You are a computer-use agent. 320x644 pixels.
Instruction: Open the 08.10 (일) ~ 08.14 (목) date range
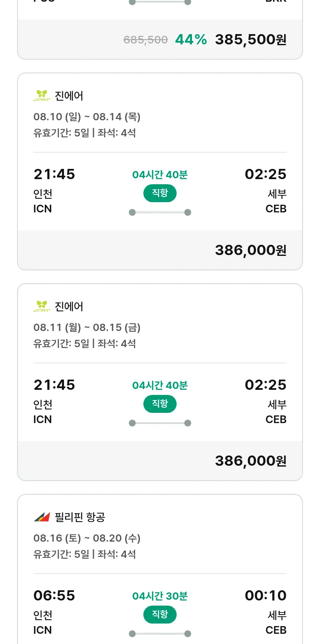pyautogui.click(x=87, y=116)
